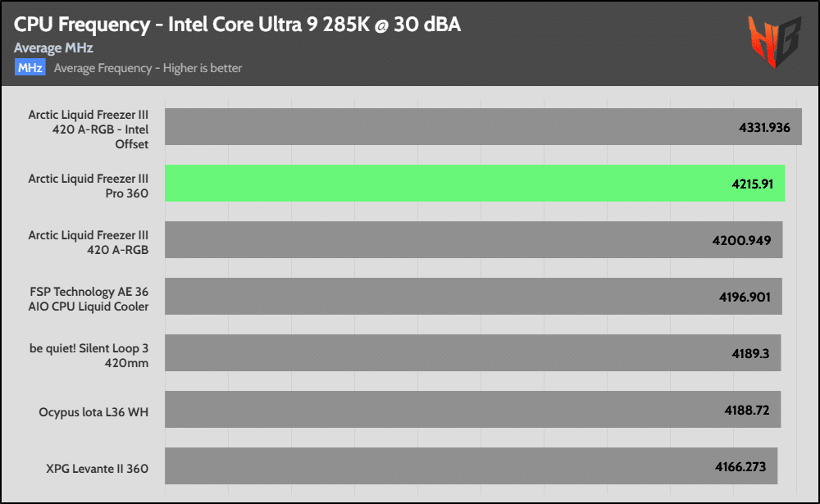Click 'Average Frequency - Higher is better' legend text
The image size is (820, 504).
(x=148, y=68)
